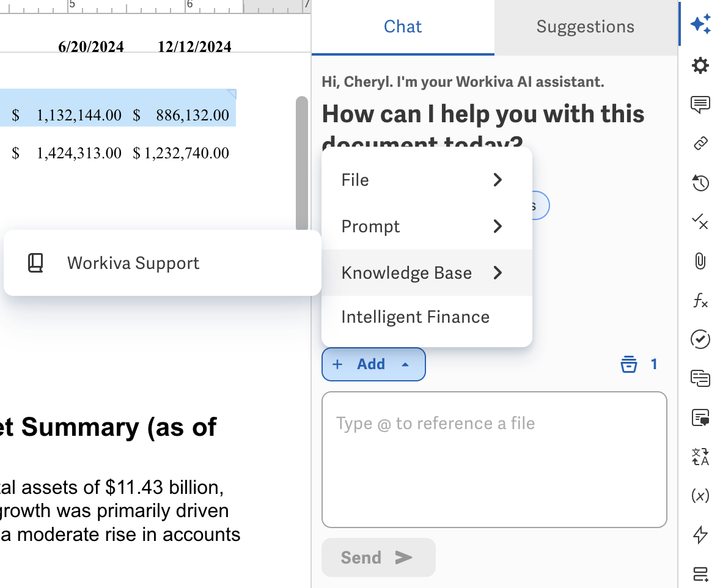Viewport: 720px width, 588px height.
Task: Open the history clock icon
Action: click(x=700, y=183)
